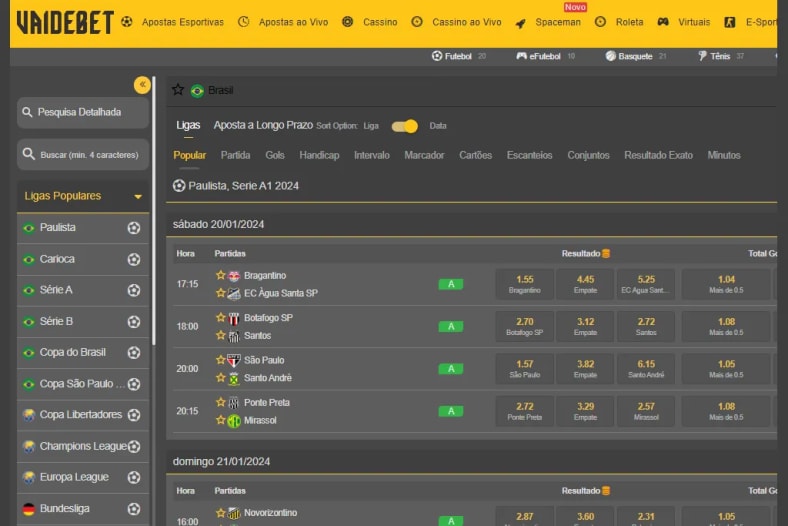Image resolution: width=788 pixels, height=526 pixels.
Task: Favorite Brasil with the star icon
Action: coord(178,90)
